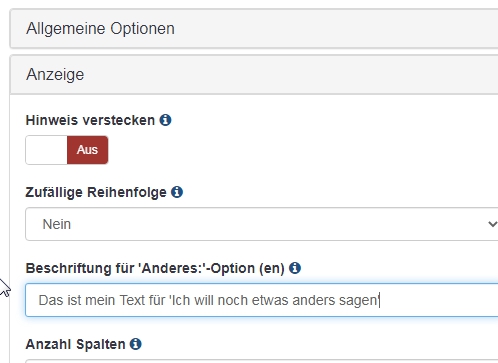Click the 'Allgemeine Optionen' title text
Screen dimensions: 498x363
tap(100, 29)
